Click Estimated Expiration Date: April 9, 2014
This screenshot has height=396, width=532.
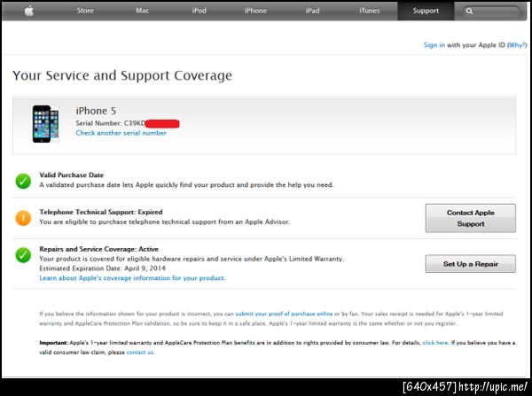tap(103, 268)
